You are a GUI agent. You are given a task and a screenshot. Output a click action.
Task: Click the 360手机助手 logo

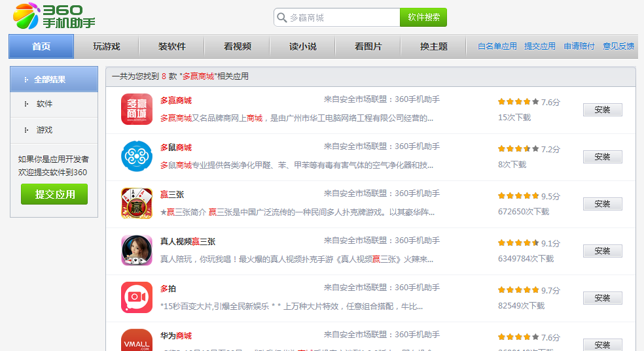click(54, 16)
